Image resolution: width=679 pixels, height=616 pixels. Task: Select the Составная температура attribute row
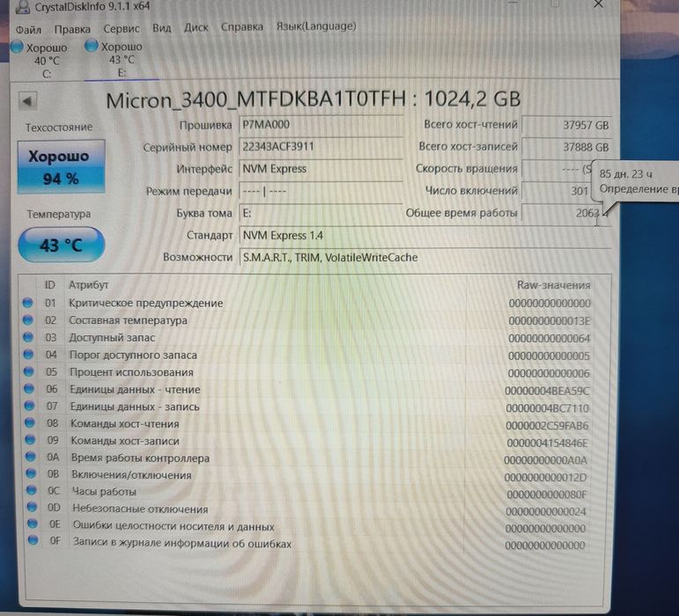306,320
